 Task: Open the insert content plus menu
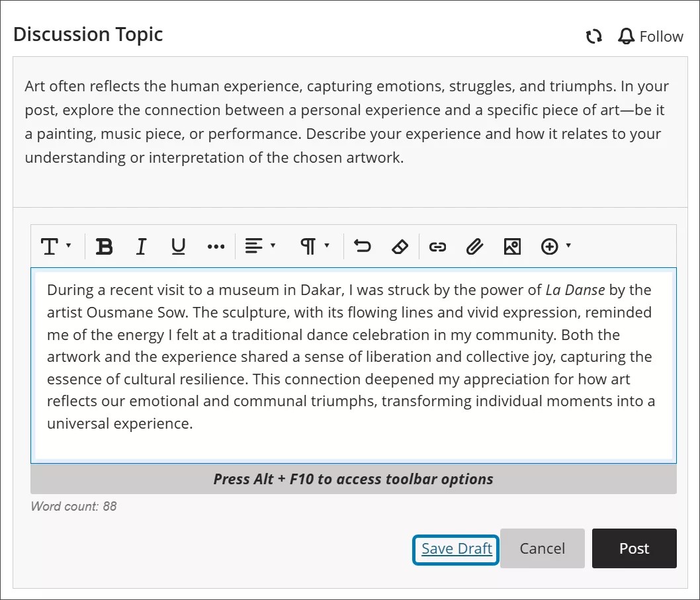coord(553,246)
